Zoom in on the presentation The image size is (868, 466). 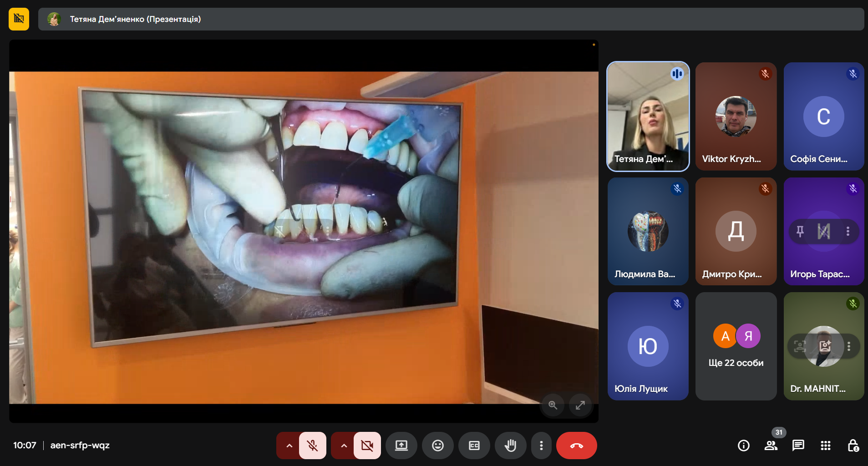[553, 405]
